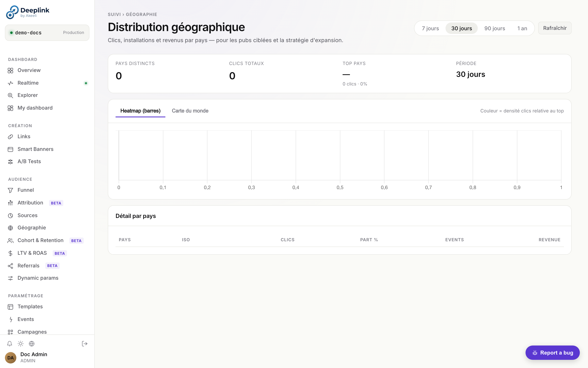Click the logout arrow icon

pyautogui.click(x=85, y=344)
